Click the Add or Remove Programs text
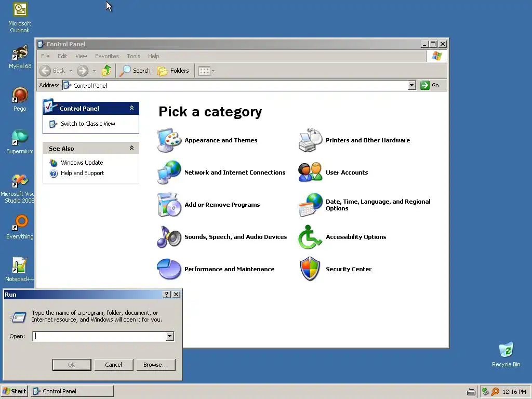 pos(222,205)
